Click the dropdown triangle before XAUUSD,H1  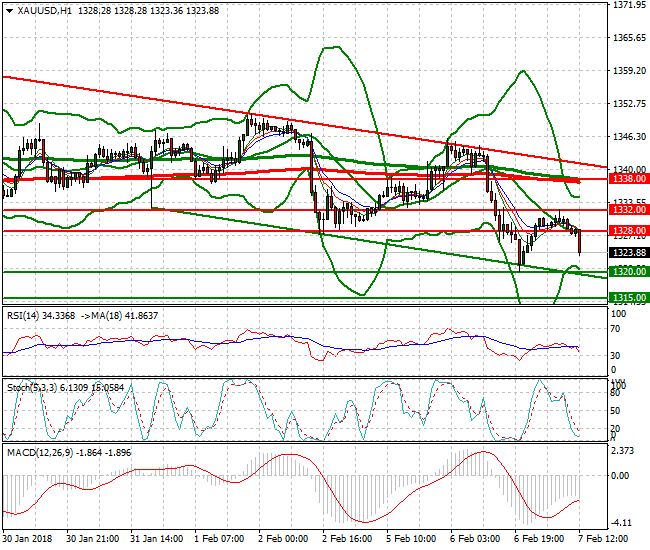tap(10, 11)
